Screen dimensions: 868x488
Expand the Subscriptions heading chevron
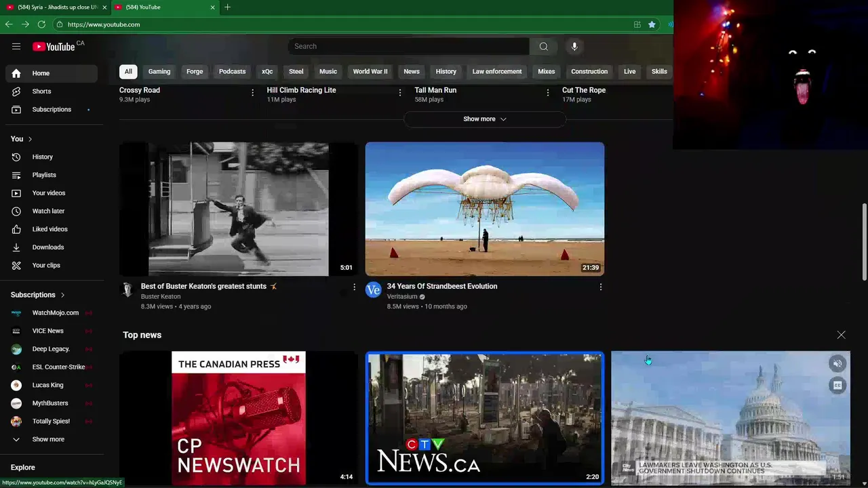[x=62, y=296]
